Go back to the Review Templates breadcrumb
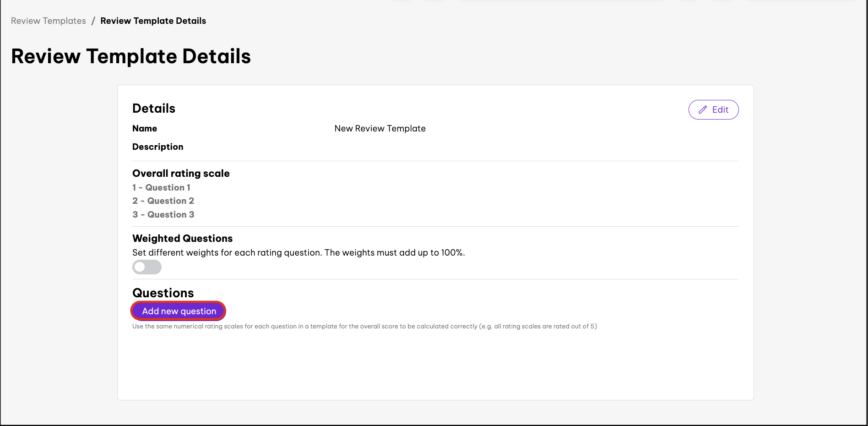 49,21
